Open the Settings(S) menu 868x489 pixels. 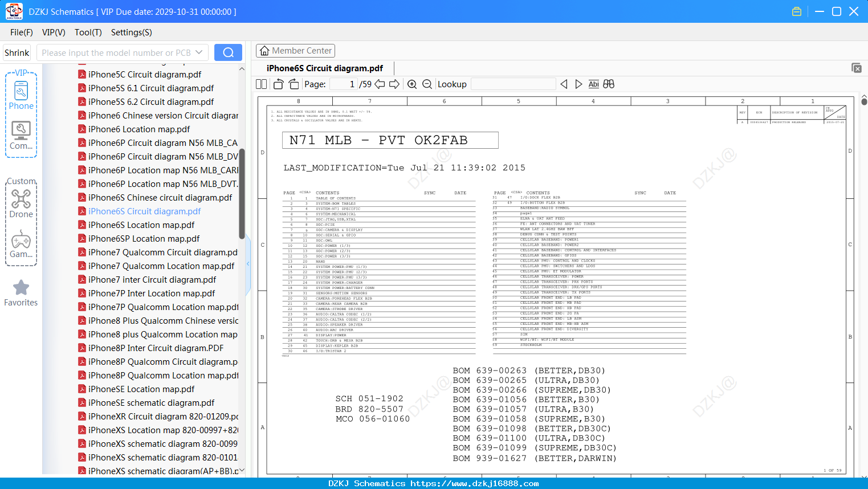coord(131,32)
